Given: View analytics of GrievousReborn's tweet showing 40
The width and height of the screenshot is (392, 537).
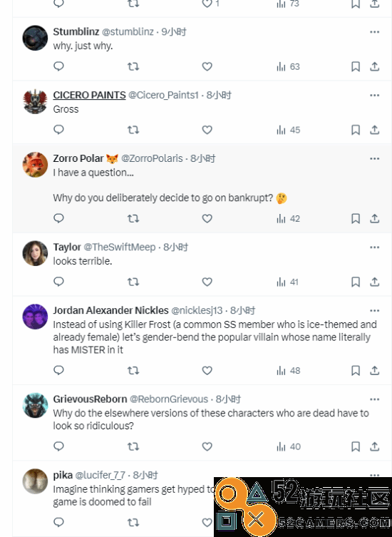Looking at the screenshot, I should 288,446.
